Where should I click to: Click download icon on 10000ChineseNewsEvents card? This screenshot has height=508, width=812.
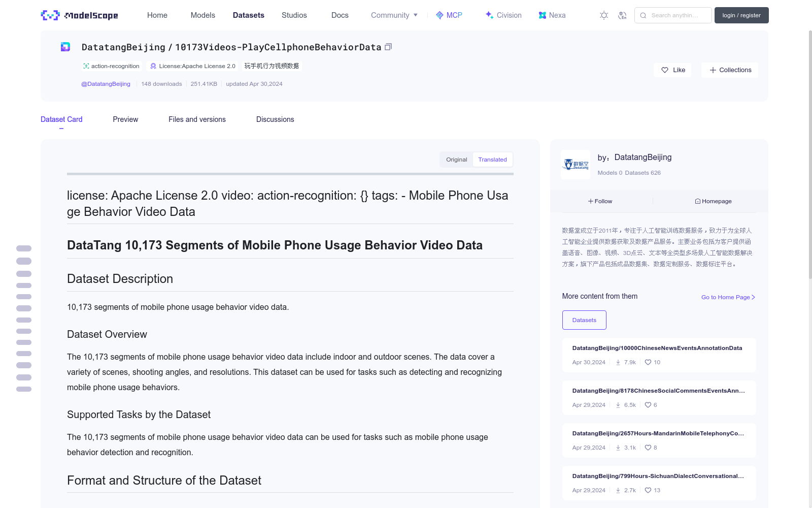tap(618, 362)
